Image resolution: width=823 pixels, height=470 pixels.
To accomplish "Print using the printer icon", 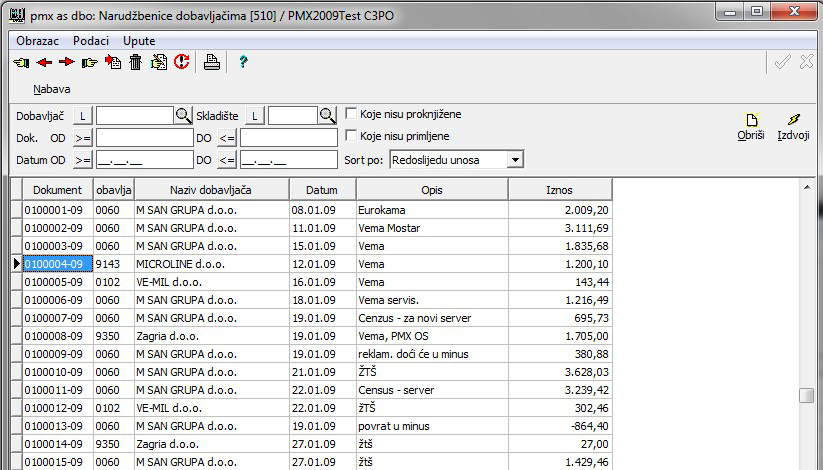I will 212,62.
